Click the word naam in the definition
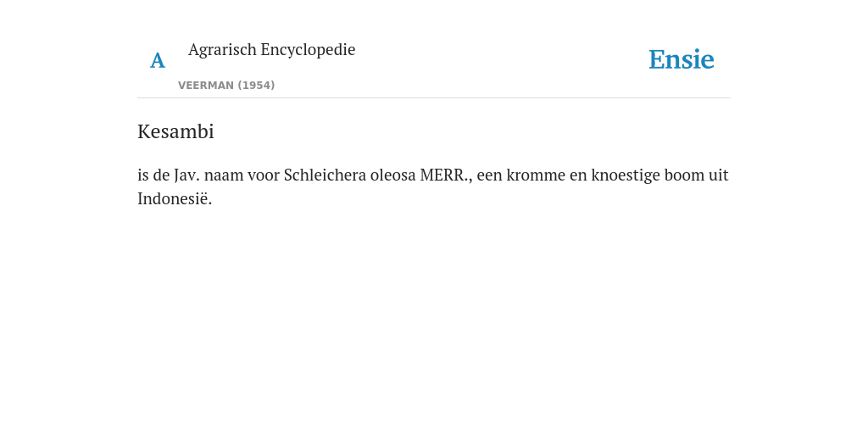This screenshot has height=434, width=868. coord(224,175)
